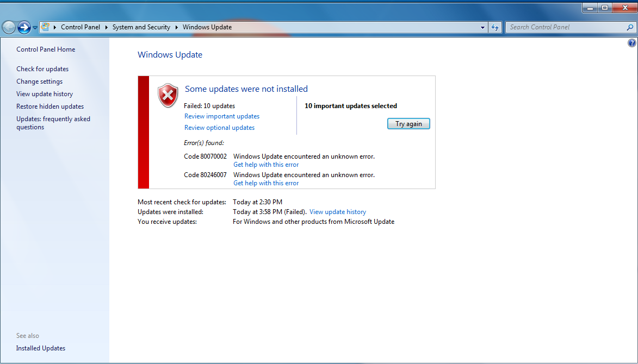Click the Refresh button in address bar
Viewport: 638px width, 364px height.
(x=495, y=27)
